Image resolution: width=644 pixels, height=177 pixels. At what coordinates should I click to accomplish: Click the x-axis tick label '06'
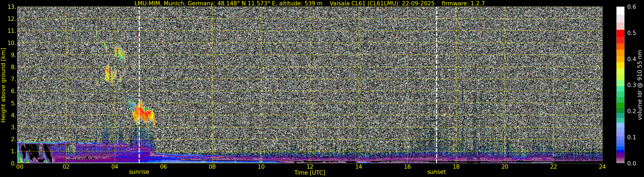tap(163, 167)
